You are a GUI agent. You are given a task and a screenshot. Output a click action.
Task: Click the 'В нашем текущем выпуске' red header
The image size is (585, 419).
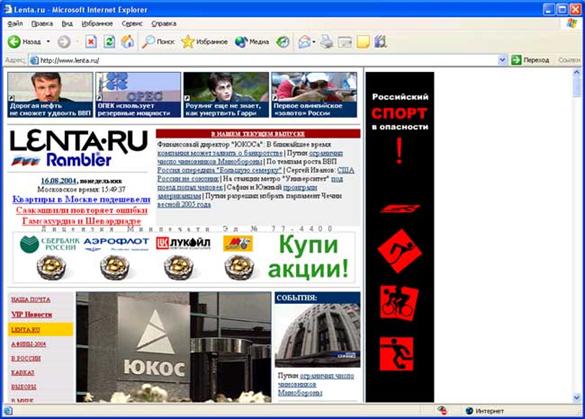click(x=258, y=134)
